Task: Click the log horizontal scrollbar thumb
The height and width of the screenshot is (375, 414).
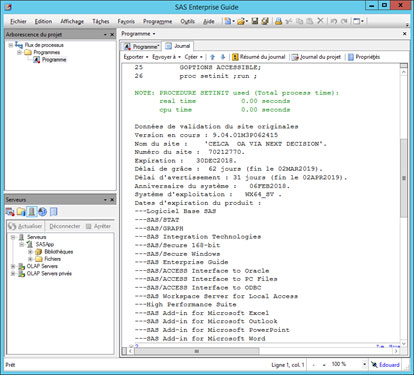Action: (x=197, y=351)
